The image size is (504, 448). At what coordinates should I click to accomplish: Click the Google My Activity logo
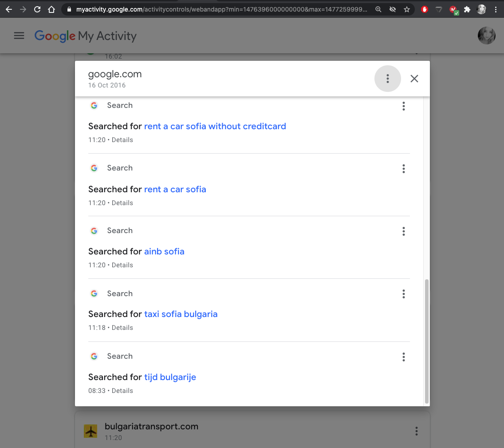point(86,36)
